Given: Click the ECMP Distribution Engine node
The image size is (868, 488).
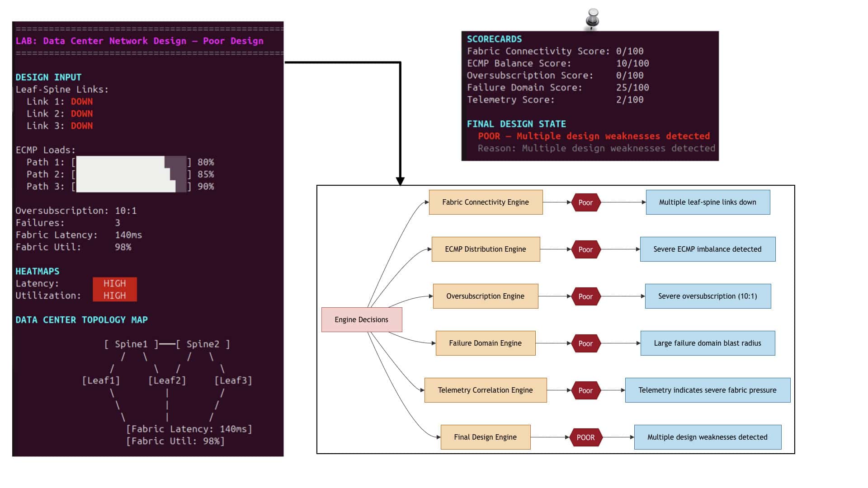Looking at the screenshot, I should click(x=486, y=249).
